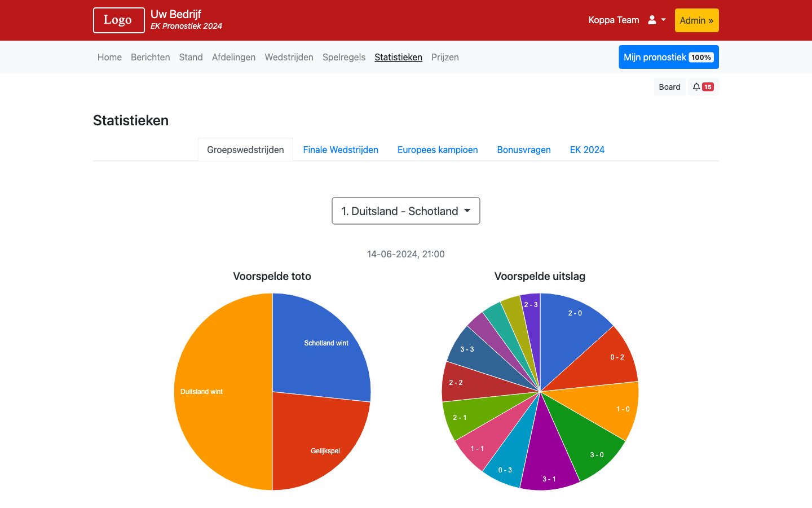Expand the Duitsland - Schotland match dropdown
This screenshot has height=508, width=812.
(x=406, y=211)
